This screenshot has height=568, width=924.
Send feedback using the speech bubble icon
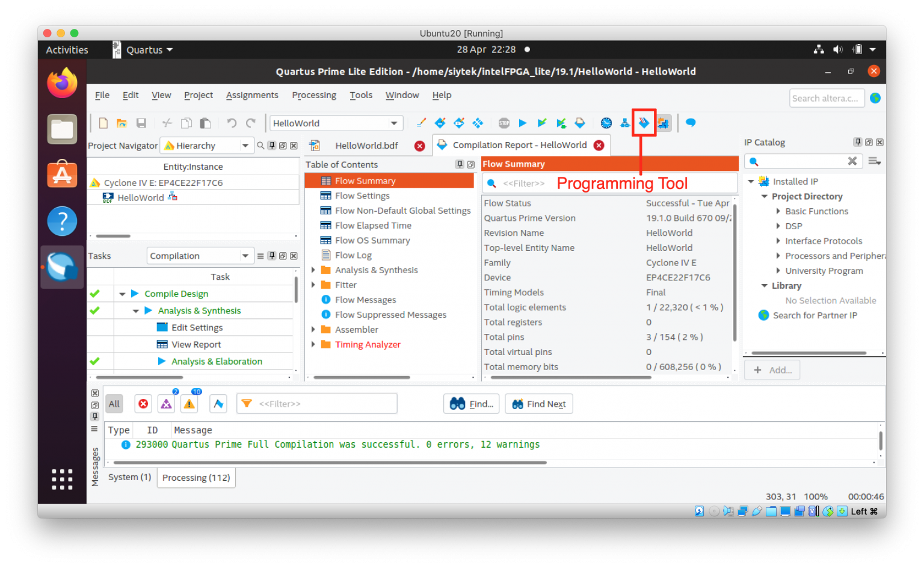[690, 122]
